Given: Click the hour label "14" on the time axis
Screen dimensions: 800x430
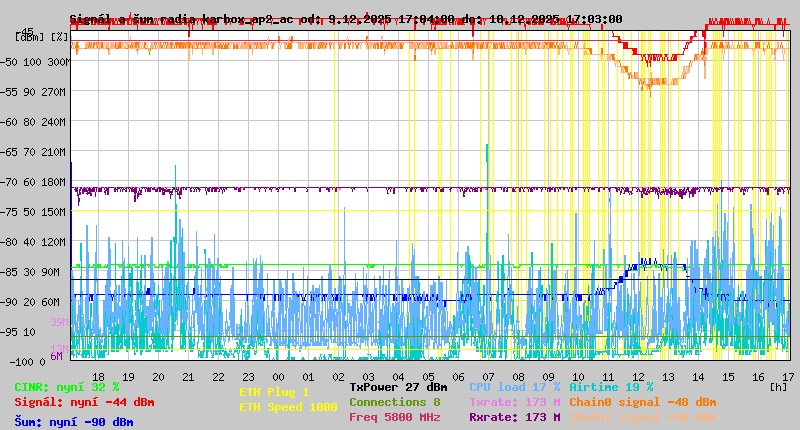Looking at the screenshot, I should click(698, 377).
